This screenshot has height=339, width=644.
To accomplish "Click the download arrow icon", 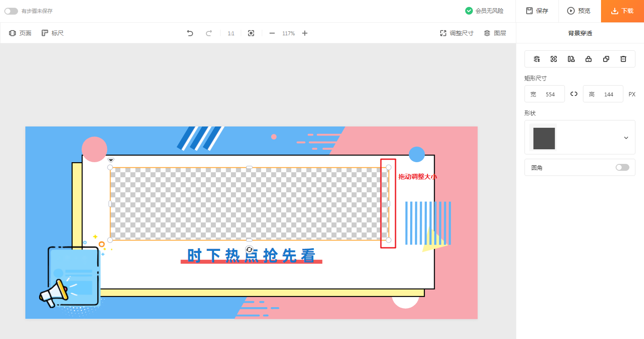I will coord(615,11).
